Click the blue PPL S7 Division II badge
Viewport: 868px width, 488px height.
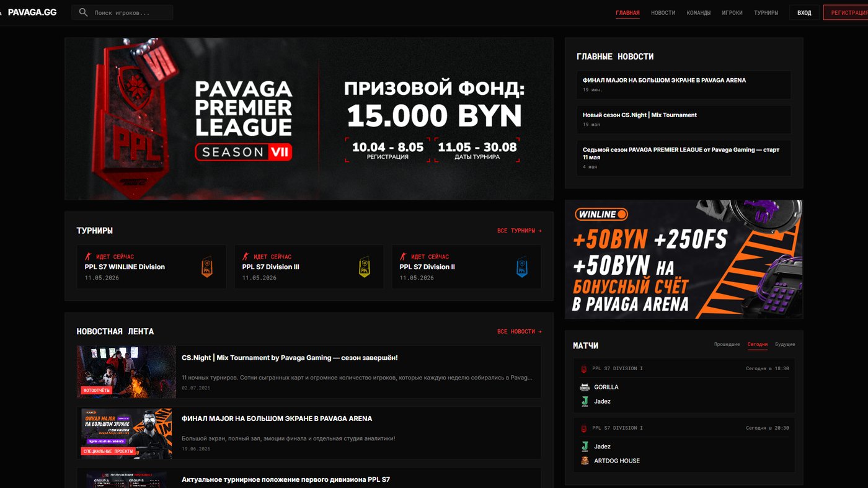522,267
